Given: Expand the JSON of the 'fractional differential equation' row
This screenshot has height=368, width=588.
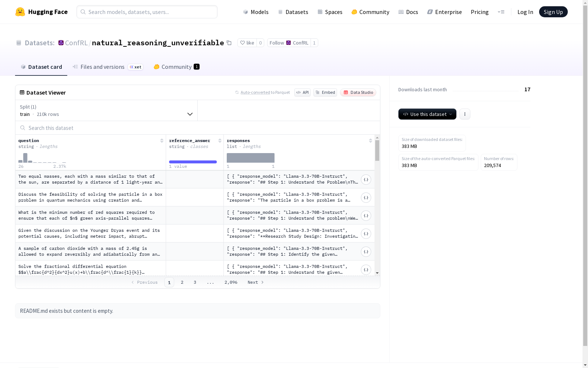Looking at the screenshot, I should [x=366, y=270].
